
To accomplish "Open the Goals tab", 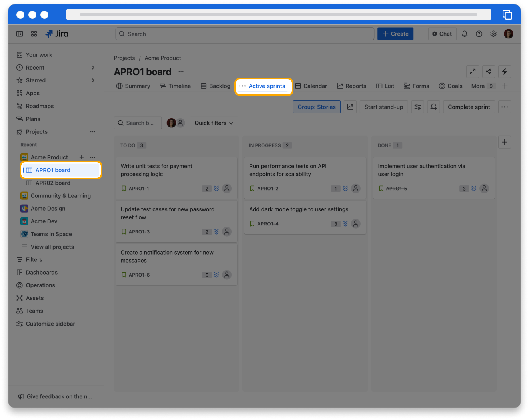I will click(x=451, y=86).
